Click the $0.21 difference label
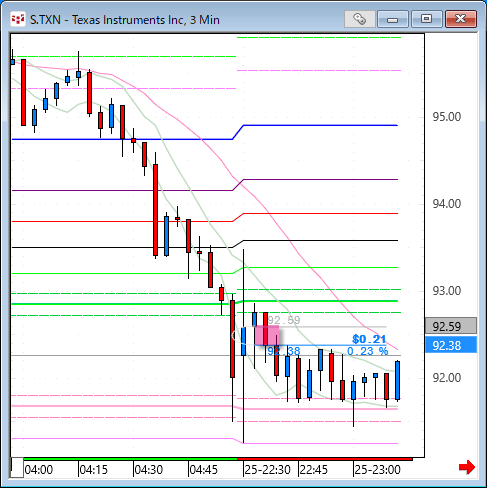The height and width of the screenshot is (488, 487). point(369,339)
